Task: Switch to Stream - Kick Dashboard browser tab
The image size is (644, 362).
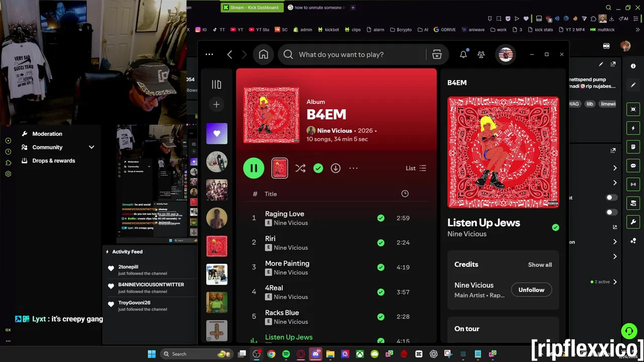Action: coord(252,8)
